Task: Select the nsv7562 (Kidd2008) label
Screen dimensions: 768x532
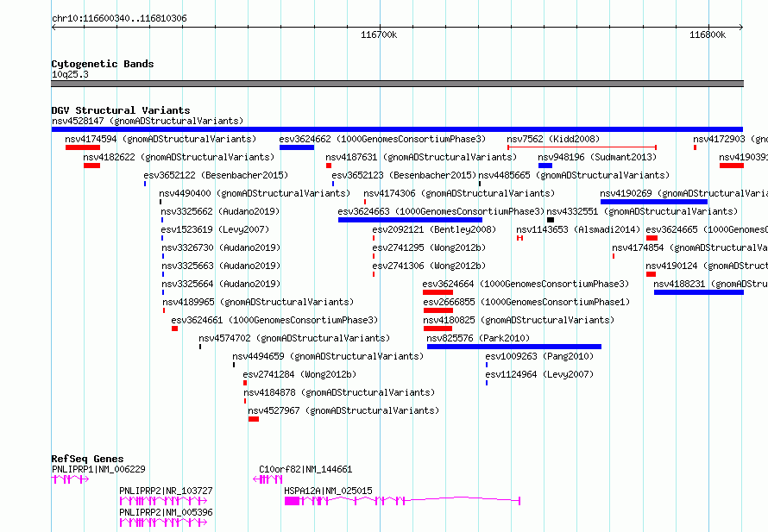Action: coord(553,139)
